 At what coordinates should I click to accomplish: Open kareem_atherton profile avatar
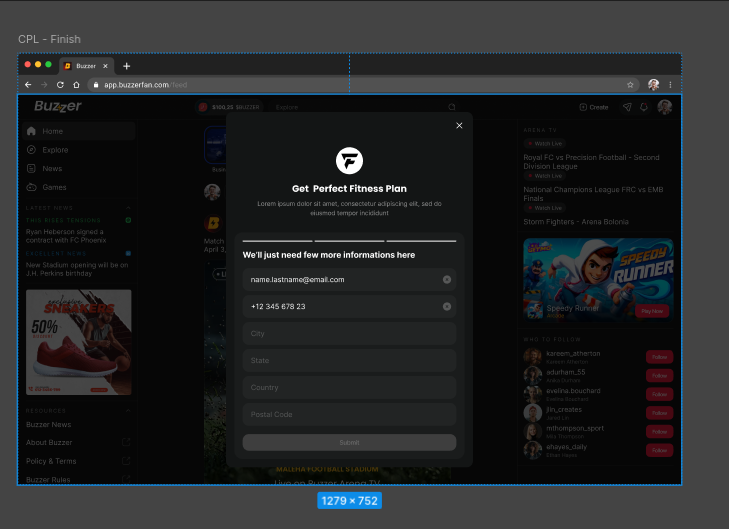click(532, 357)
